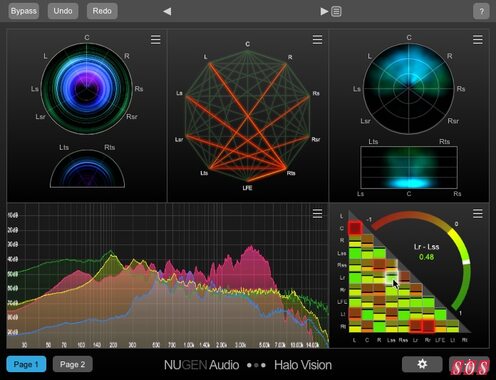Click the Halo Vision title text
This screenshot has height=380, width=496.
(x=303, y=365)
